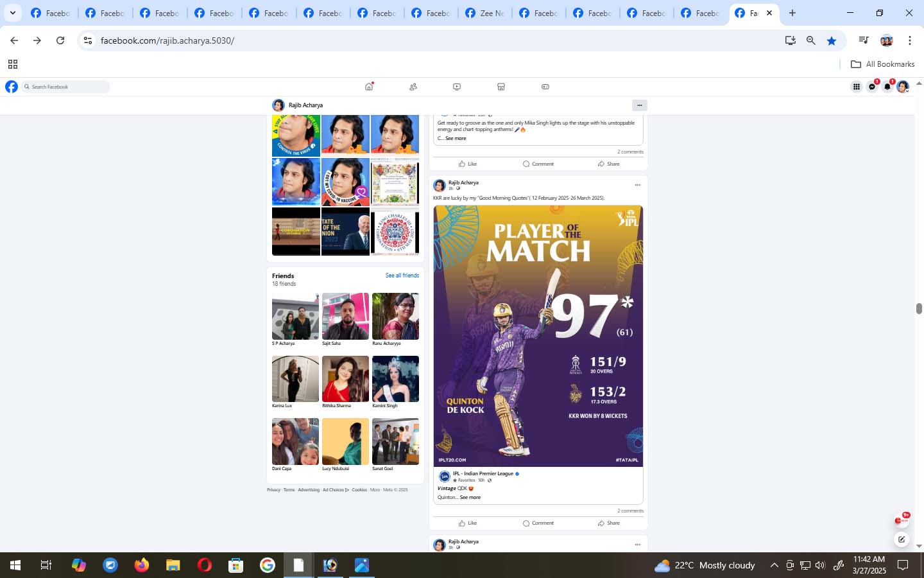Open the Facebook account profile avatar menu
This screenshot has height=578, width=924.
click(903, 87)
